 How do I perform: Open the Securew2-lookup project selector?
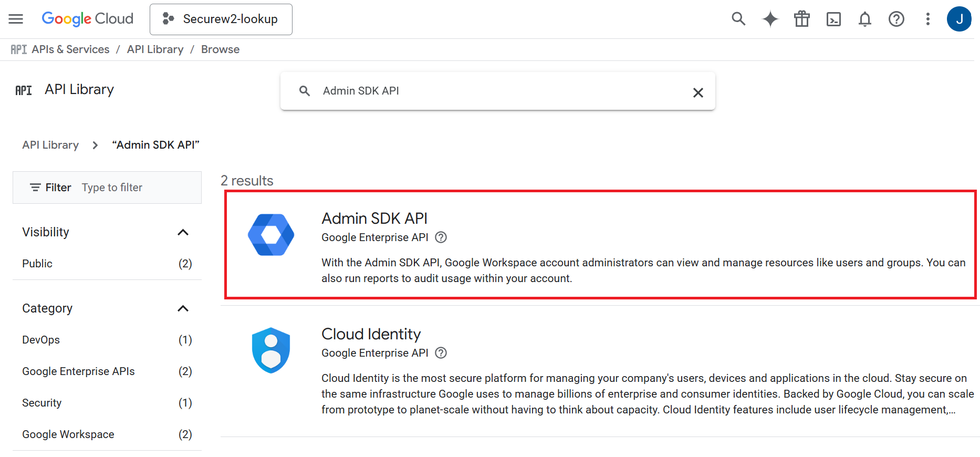click(221, 19)
